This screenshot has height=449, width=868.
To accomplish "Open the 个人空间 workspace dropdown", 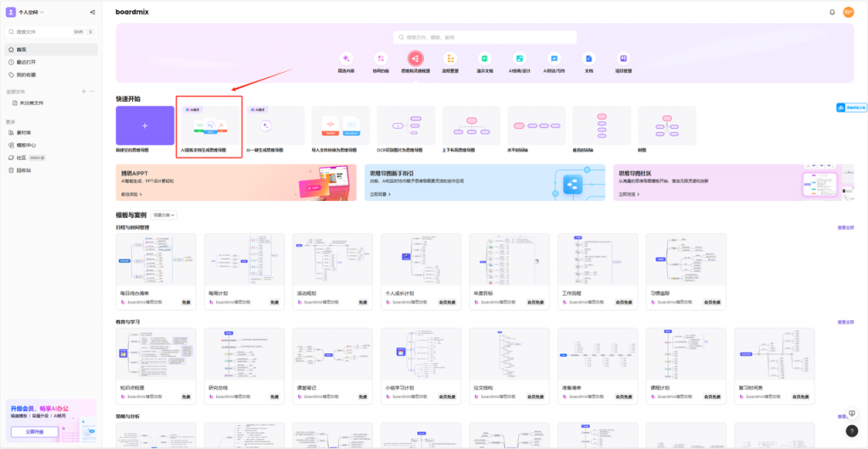I will [25, 12].
